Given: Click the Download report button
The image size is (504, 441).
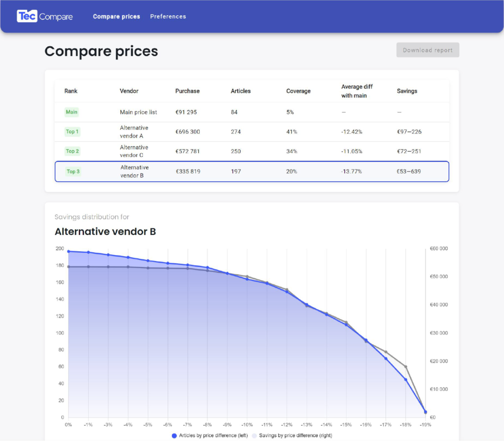Looking at the screenshot, I should [427, 50].
